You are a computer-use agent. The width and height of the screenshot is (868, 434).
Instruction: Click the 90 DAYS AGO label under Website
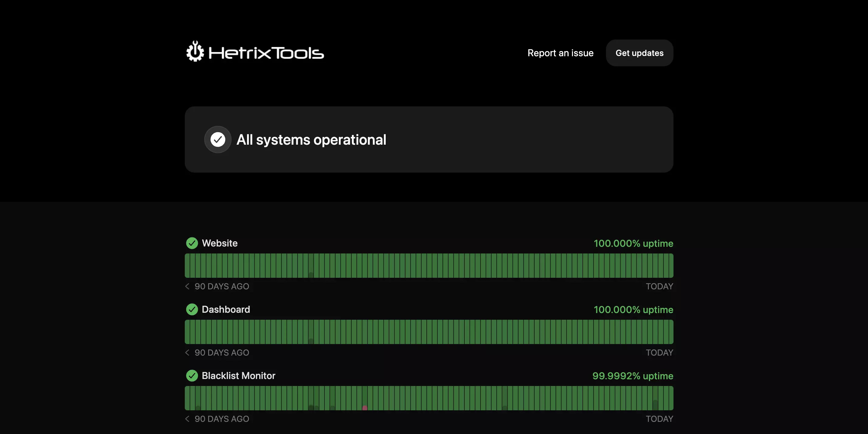click(x=222, y=286)
